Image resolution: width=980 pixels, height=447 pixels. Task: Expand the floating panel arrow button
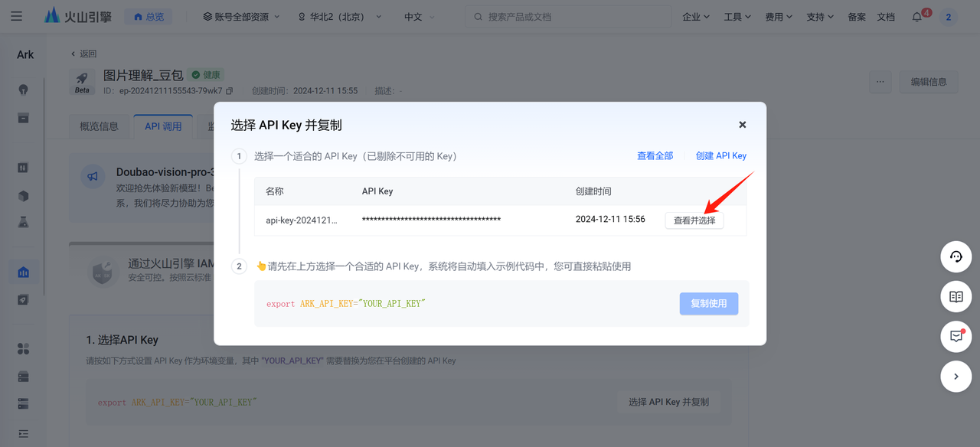955,377
